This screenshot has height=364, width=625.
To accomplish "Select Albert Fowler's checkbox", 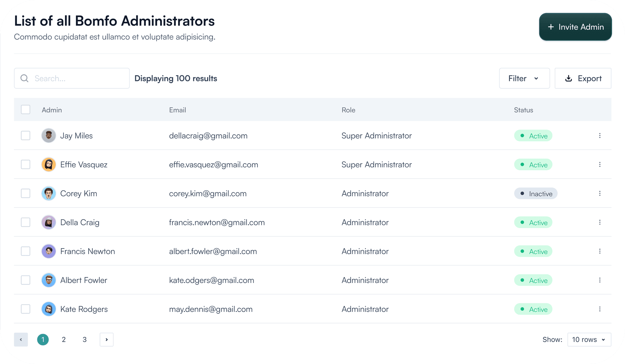I will tap(25, 280).
